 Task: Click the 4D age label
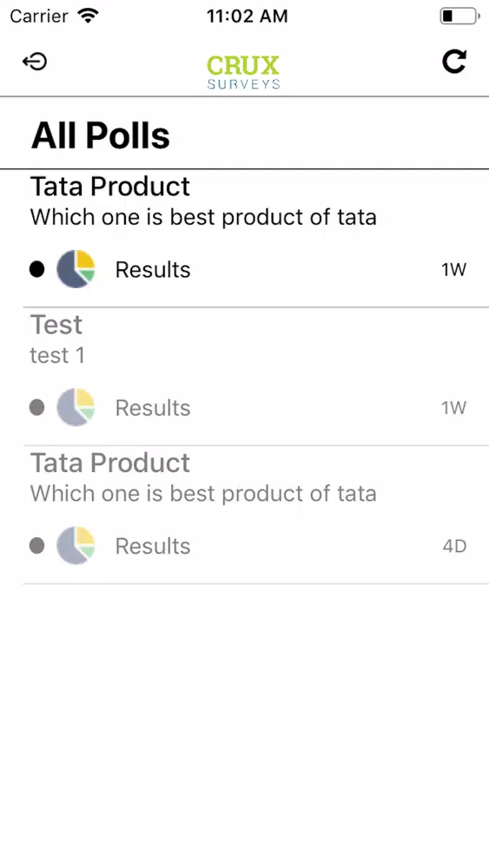coord(454,546)
